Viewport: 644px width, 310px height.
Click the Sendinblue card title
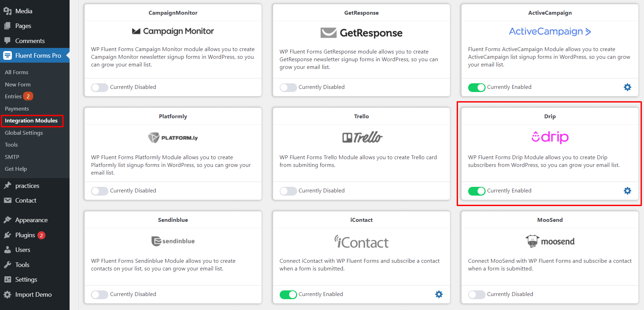[x=173, y=220]
